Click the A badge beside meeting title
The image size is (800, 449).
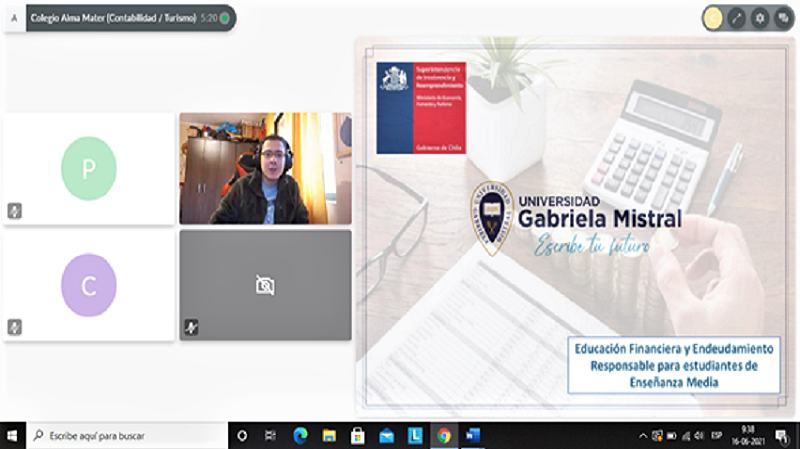[x=14, y=18]
